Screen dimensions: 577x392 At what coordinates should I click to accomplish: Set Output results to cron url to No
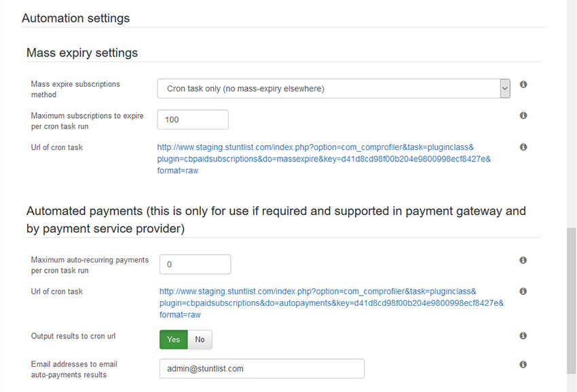click(200, 339)
